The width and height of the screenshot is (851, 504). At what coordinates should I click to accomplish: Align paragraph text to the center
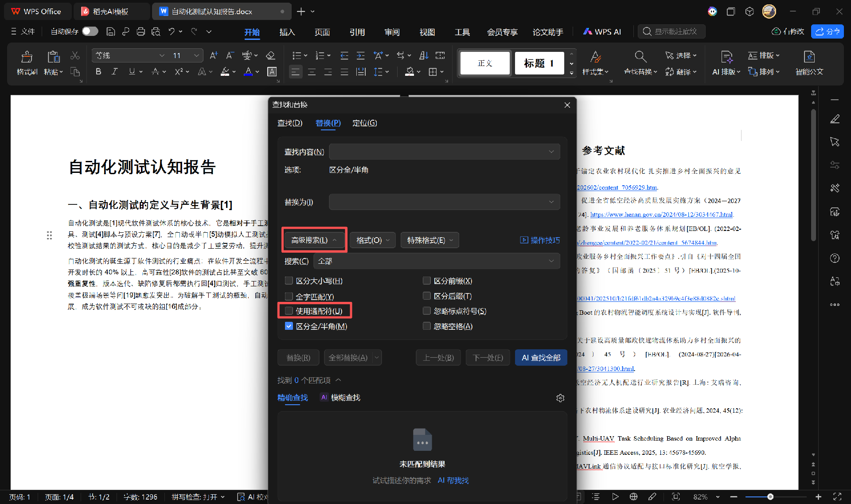pyautogui.click(x=312, y=72)
